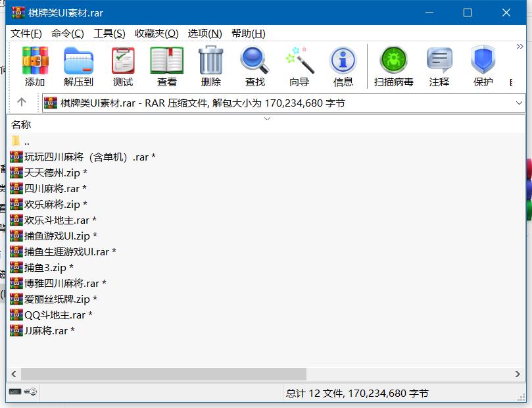Open the Comment (注释) toolbar icon
This screenshot has width=532, height=408.
[439, 67]
